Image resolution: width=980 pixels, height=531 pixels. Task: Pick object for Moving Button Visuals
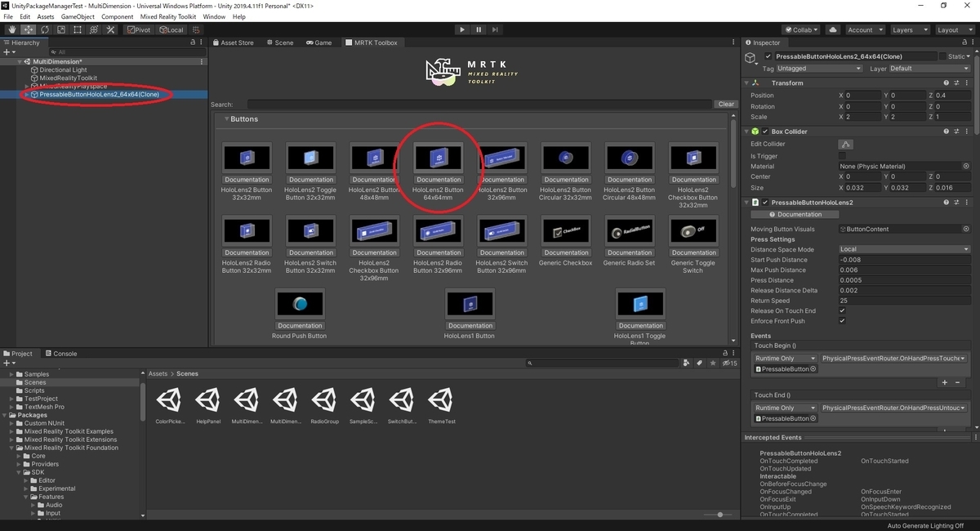[966, 229]
